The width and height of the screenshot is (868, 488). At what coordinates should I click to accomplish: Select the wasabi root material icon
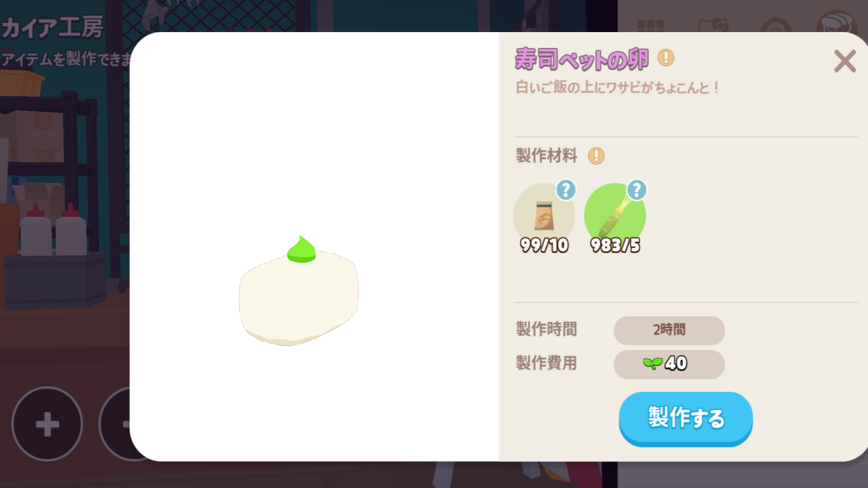[x=615, y=215]
